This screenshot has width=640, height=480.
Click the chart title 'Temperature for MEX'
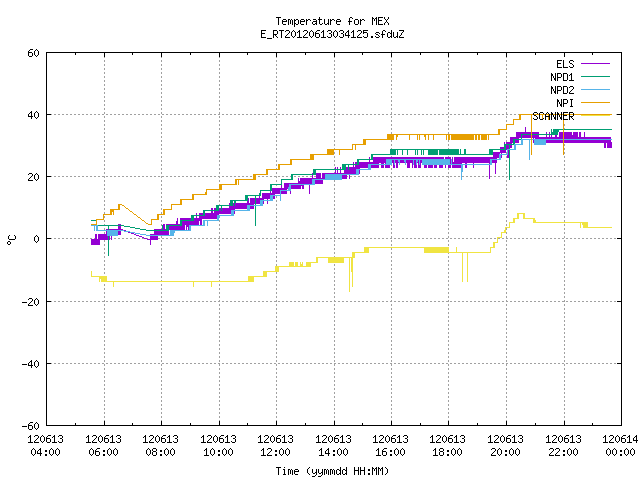pyautogui.click(x=332, y=21)
